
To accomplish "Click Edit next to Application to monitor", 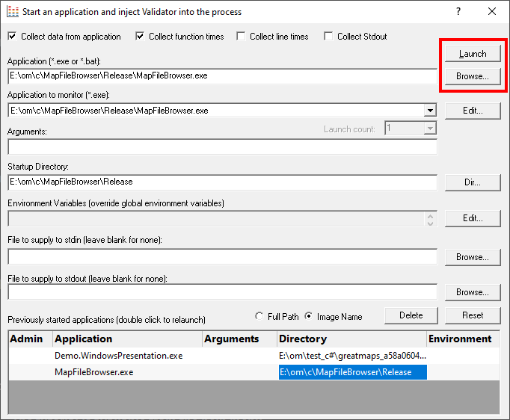I will tap(473, 111).
